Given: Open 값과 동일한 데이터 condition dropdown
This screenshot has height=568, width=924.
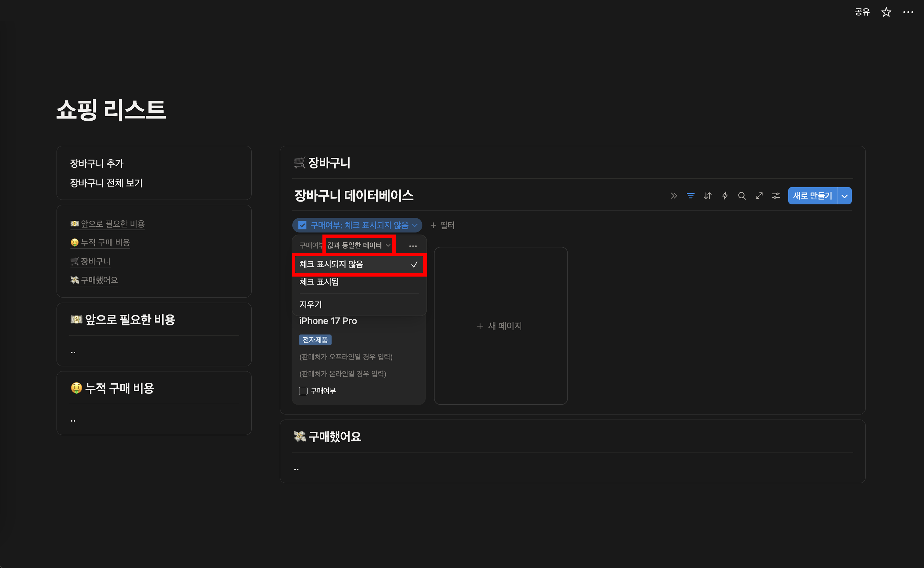Looking at the screenshot, I should coord(358,245).
